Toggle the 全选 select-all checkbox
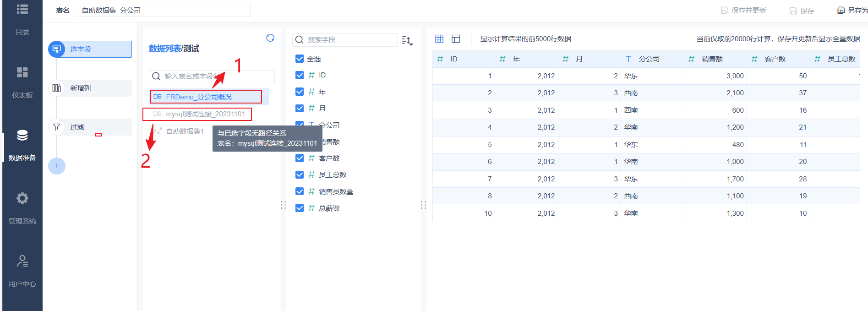 point(300,59)
